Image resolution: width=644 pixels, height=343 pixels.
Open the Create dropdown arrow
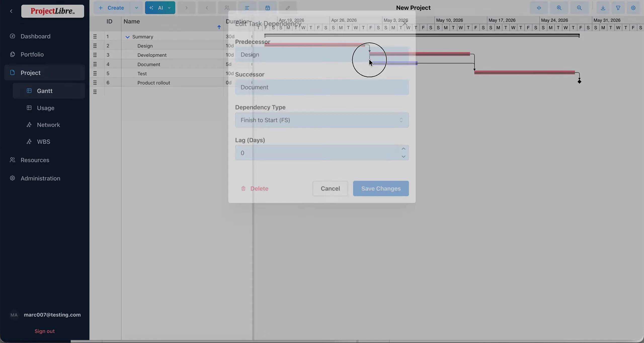coord(136,8)
